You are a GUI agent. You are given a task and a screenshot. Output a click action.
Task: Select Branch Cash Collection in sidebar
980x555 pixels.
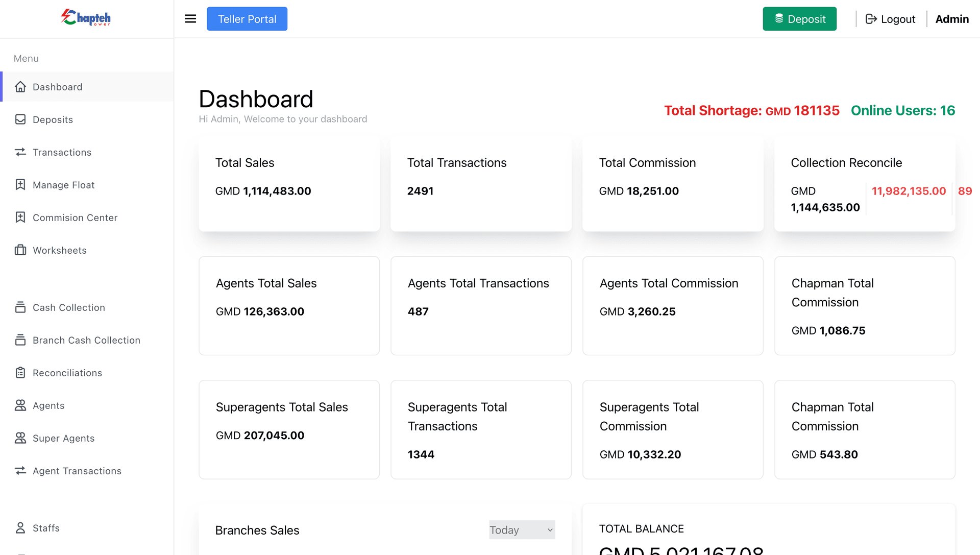click(86, 340)
